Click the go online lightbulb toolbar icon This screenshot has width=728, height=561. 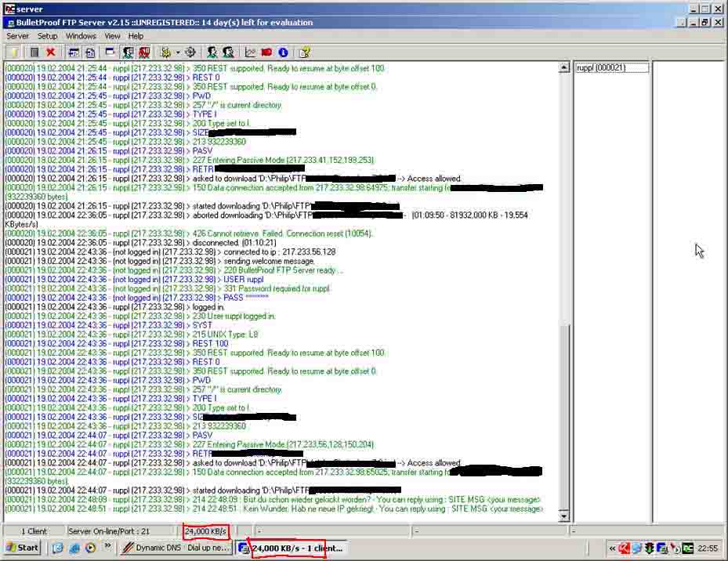14,52
